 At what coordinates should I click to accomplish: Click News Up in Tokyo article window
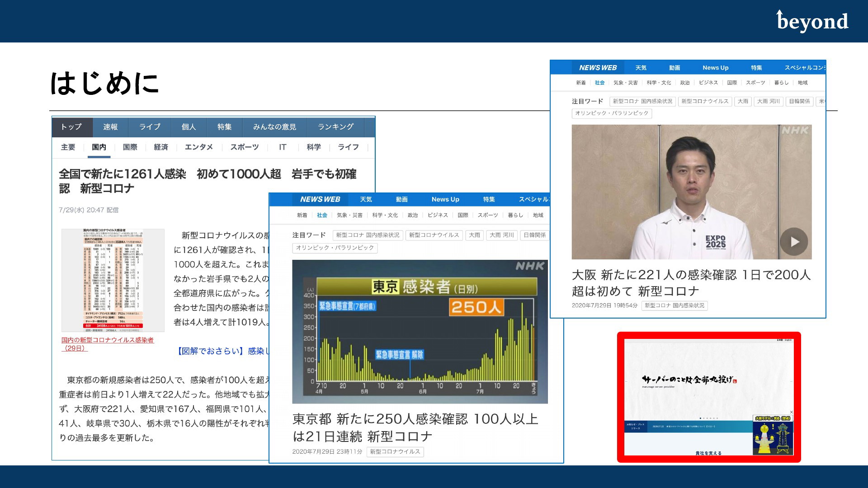pyautogui.click(x=445, y=199)
